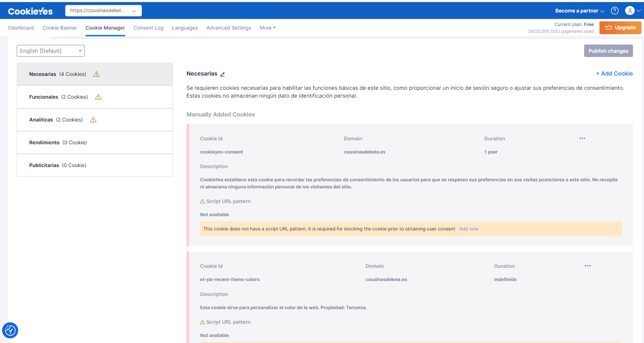644x343 pixels.
Task: Select the Analíticas cookie category
Action: point(95,120)
